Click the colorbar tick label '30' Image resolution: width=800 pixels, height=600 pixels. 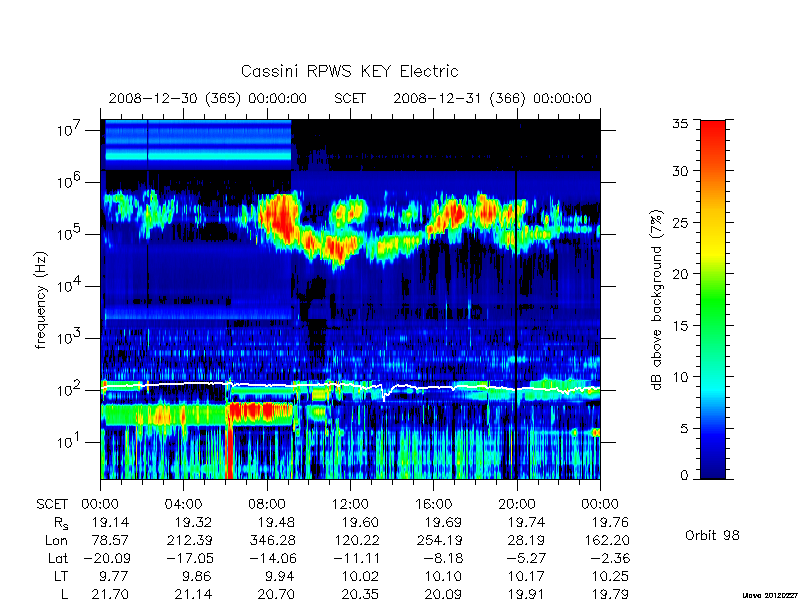point(680,171)
